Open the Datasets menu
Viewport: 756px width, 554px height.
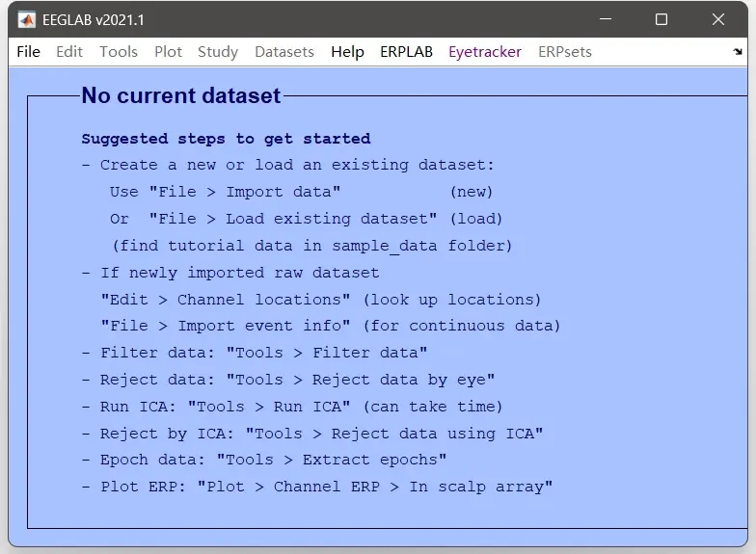283,52
